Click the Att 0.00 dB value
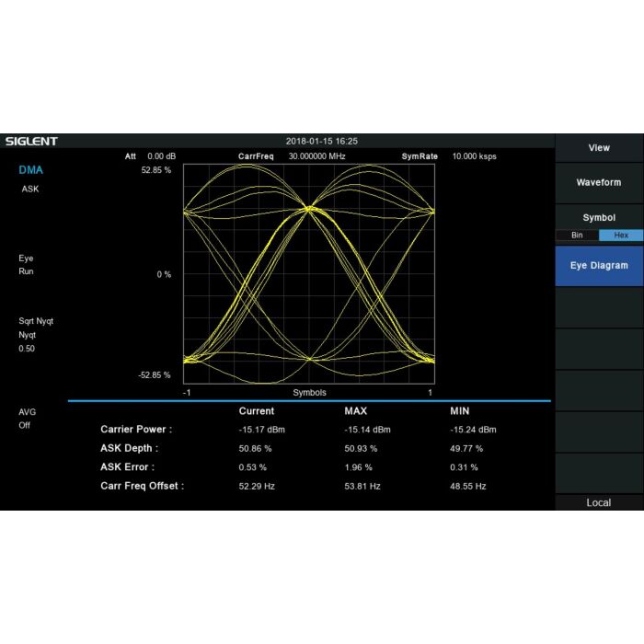 [x=161, y=156]
